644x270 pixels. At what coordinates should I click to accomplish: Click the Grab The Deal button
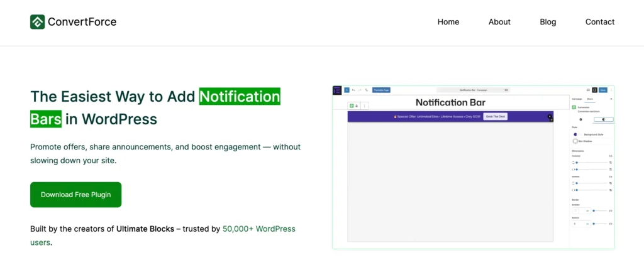point(496,117)
